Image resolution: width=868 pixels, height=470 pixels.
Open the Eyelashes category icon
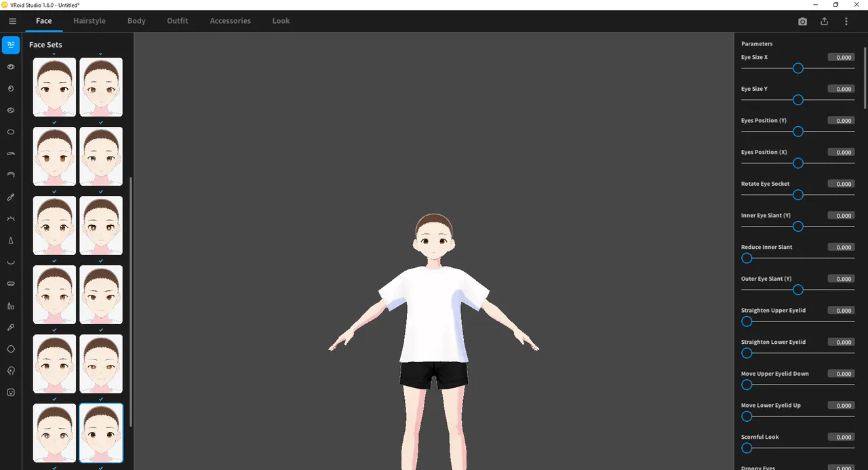pos(11,219)
